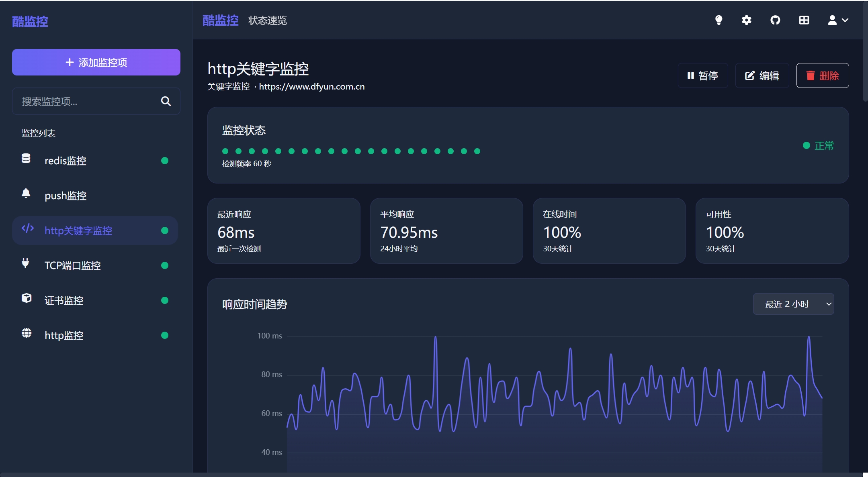
Task: Click the 添加监控项 button
Action: (96, 62)
